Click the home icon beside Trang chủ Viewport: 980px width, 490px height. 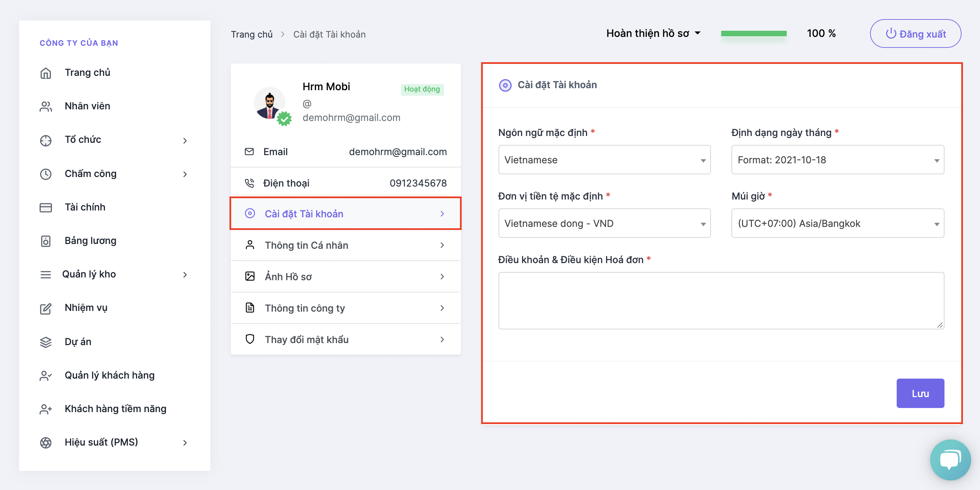tap(46, 73)
